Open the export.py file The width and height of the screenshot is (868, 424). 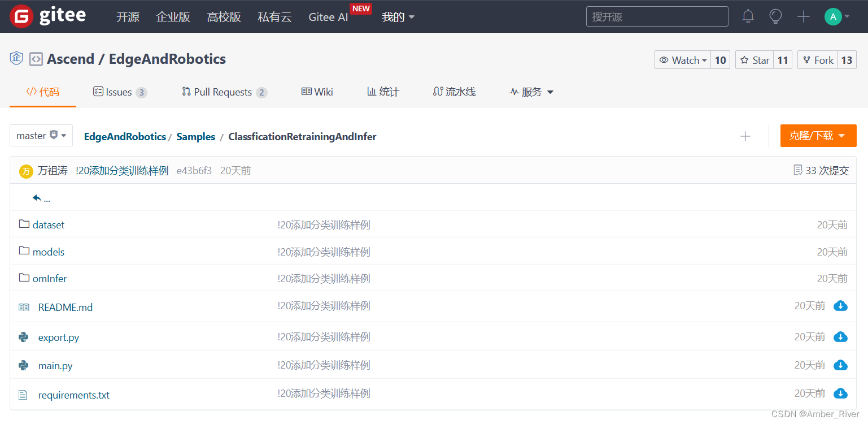click(59, 338)
